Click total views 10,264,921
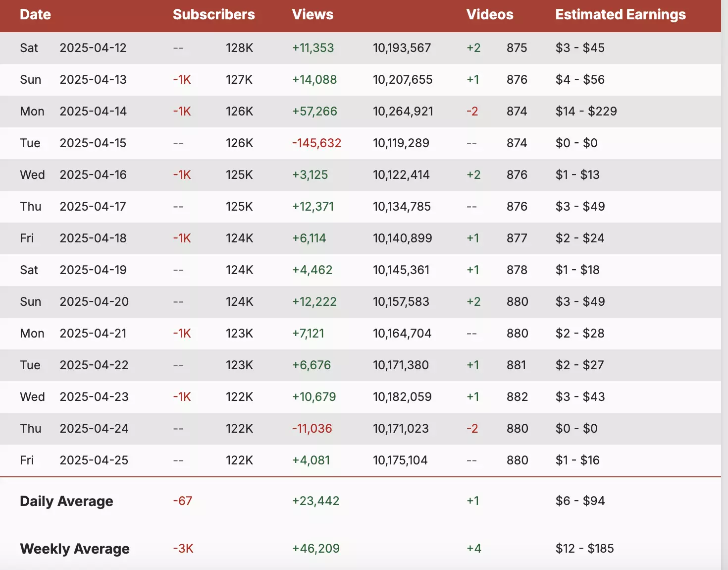The width and height of the screenshot is (728, 570). point(403,112)
